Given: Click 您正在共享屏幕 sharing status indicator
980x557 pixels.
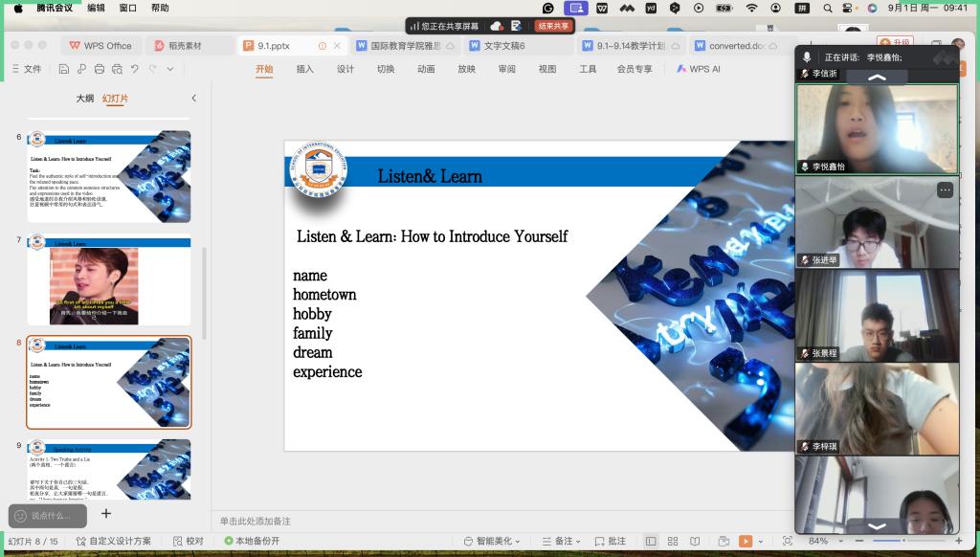Looking at the screenshot, I should [444, 26].
